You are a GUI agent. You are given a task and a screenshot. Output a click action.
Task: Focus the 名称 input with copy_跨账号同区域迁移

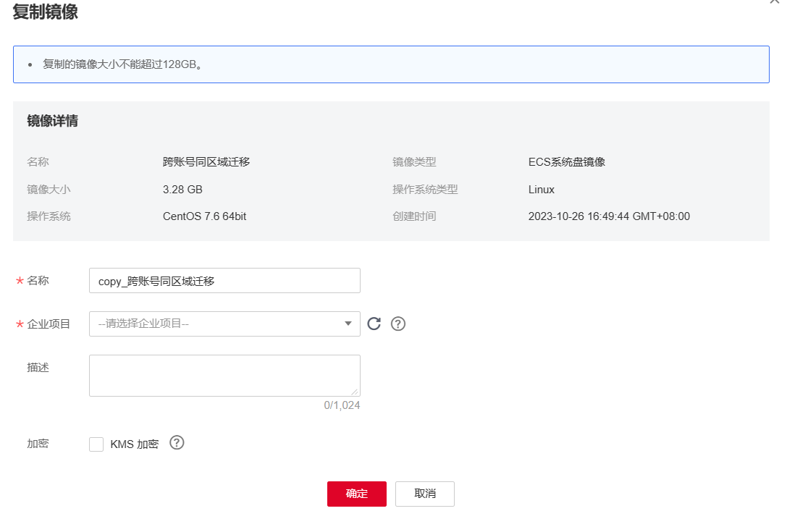[224, 281]
